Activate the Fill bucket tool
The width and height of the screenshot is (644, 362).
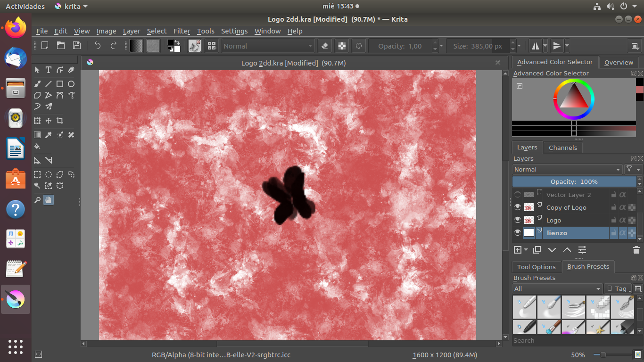point(37,146)
